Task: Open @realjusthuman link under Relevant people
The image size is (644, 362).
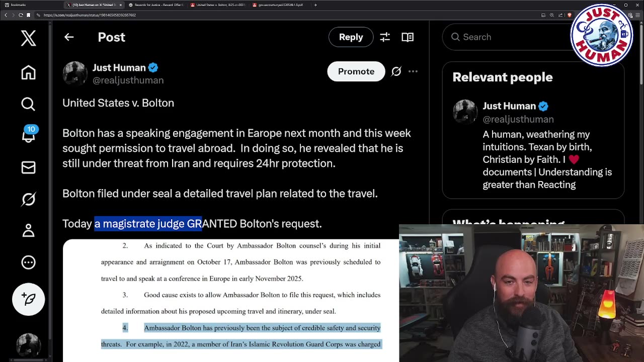Action: pyautogui.click(x=518, y=119)
